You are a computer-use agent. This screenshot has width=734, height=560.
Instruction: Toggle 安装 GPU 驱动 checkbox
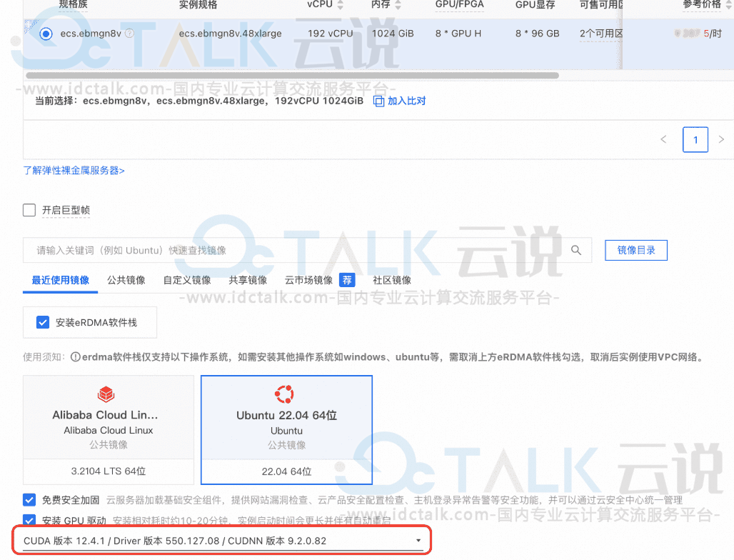(29, 521)
